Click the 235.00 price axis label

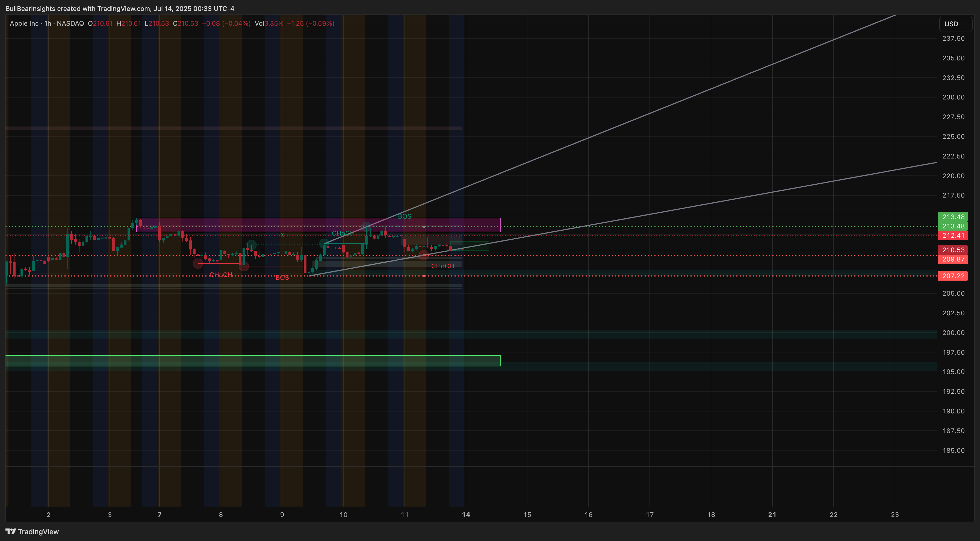click(x=953, y=58)
